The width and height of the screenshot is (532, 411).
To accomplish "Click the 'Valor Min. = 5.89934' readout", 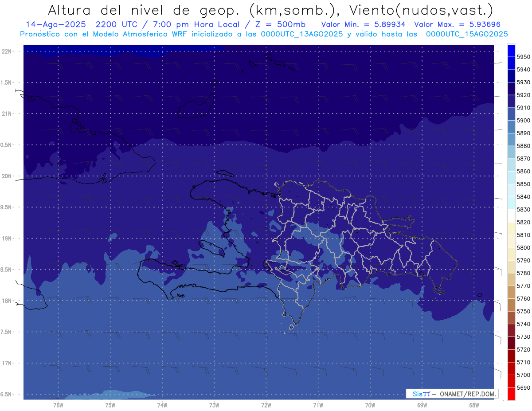I will [x=364, y=24].
